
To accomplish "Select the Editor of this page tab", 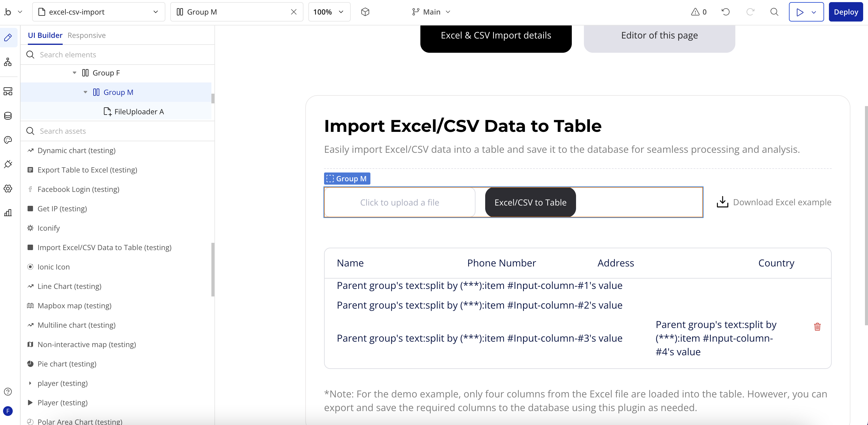I will (x=659, y=35).
